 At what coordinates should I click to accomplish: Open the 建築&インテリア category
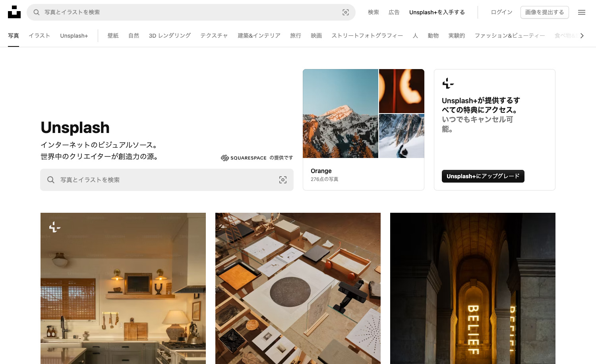pos(259,36)
